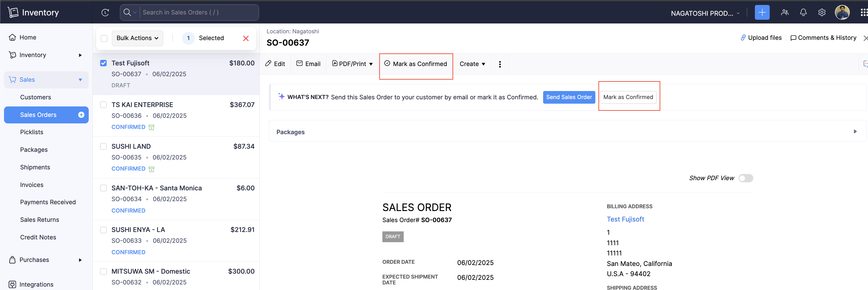Click the recent history clock icon
This screenshot has width=868, height=290.
pos(105,12)
